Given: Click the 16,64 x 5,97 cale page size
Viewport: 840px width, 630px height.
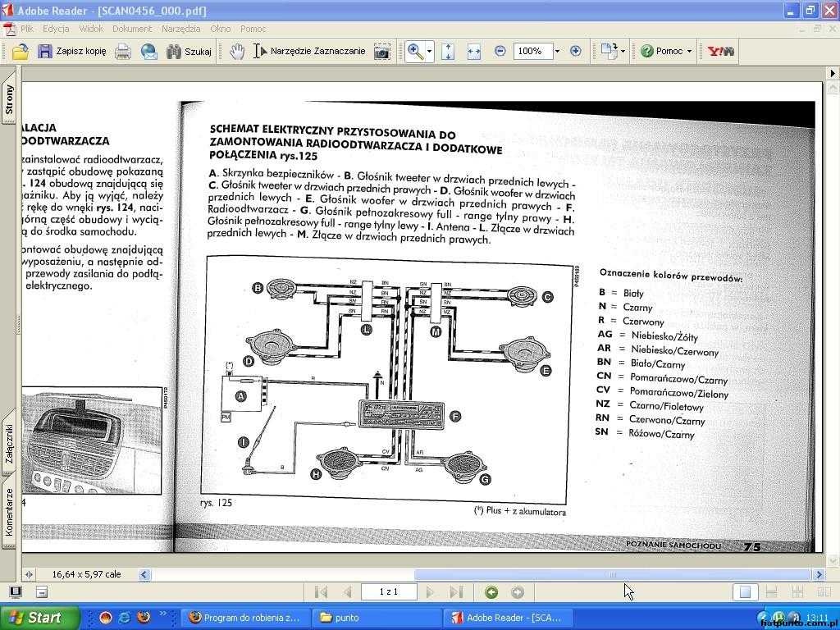Looking at the screenshot, I should coord(86,574).
